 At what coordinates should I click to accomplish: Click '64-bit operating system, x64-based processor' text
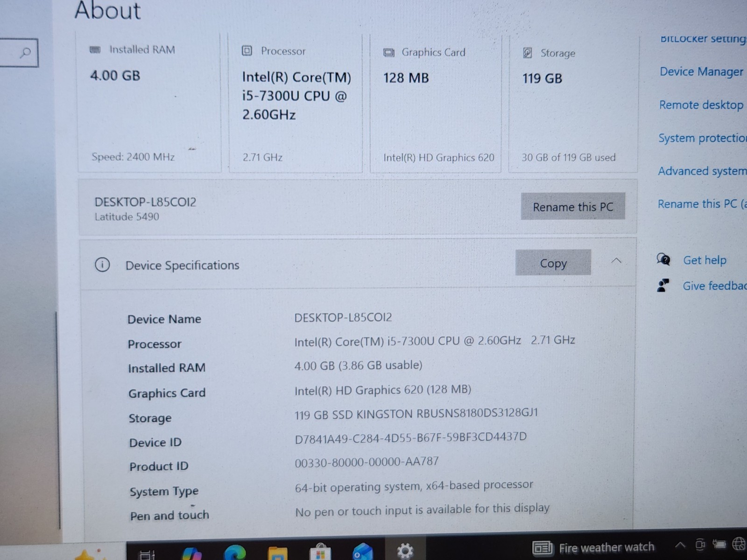click(x=414, y=486)
